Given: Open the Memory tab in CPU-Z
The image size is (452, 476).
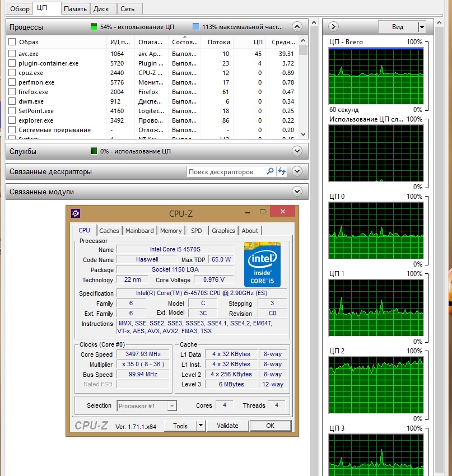Looking at the screenshot, I should (171, 231).
